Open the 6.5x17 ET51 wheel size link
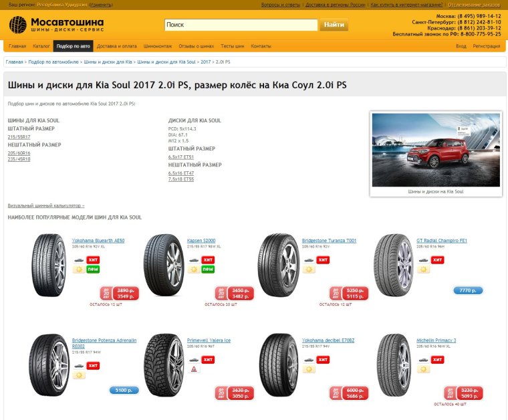This screenshot has width=508, height=420. (180, 157)
